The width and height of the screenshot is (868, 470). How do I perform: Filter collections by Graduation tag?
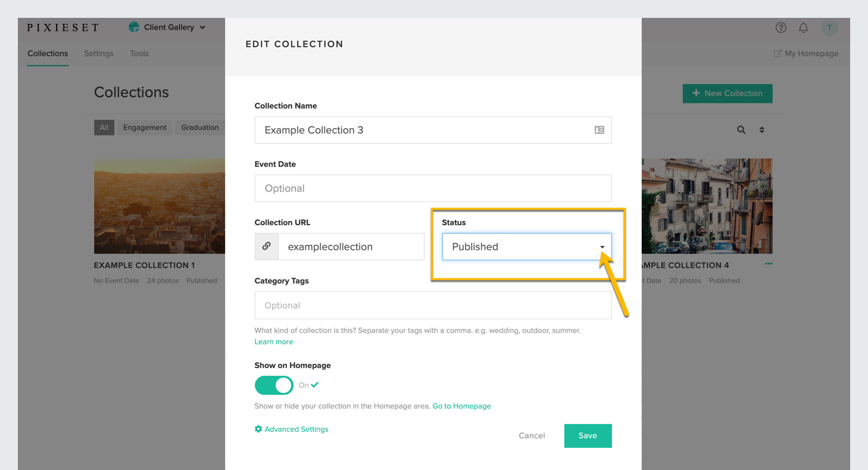point(200,127)
